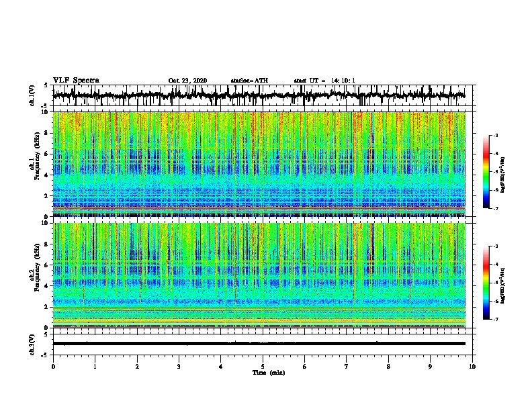Image resolution: width=532 pixels, height=411 pixels.
Task: Click inside the ch.2 spectrogram panel
Action: click(x=259, y=275)
